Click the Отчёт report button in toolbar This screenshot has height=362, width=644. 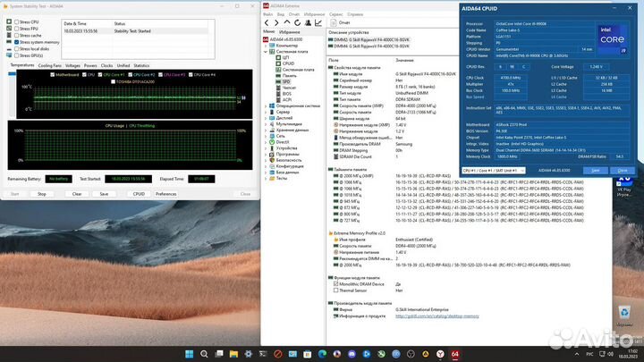click(x=340, y=23)
